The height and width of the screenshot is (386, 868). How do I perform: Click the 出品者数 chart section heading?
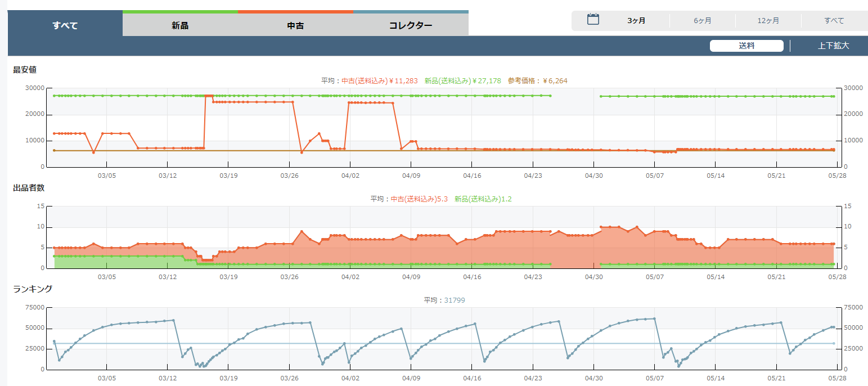point(29,188)
